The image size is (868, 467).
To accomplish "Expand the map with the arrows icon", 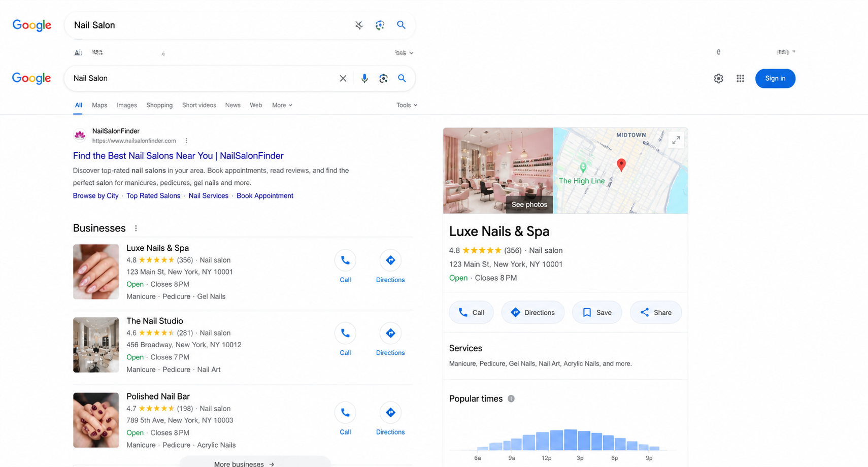I will click(676, 140).
